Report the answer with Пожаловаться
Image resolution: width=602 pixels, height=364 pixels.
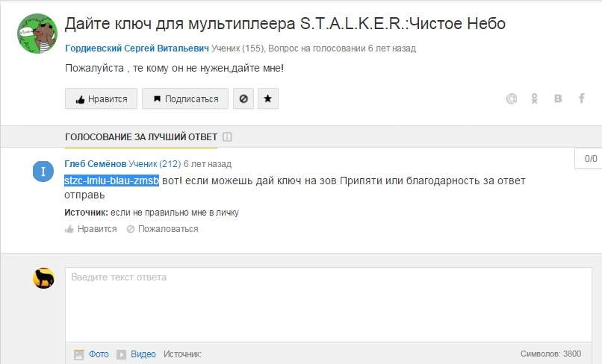[x=162, y=229]
